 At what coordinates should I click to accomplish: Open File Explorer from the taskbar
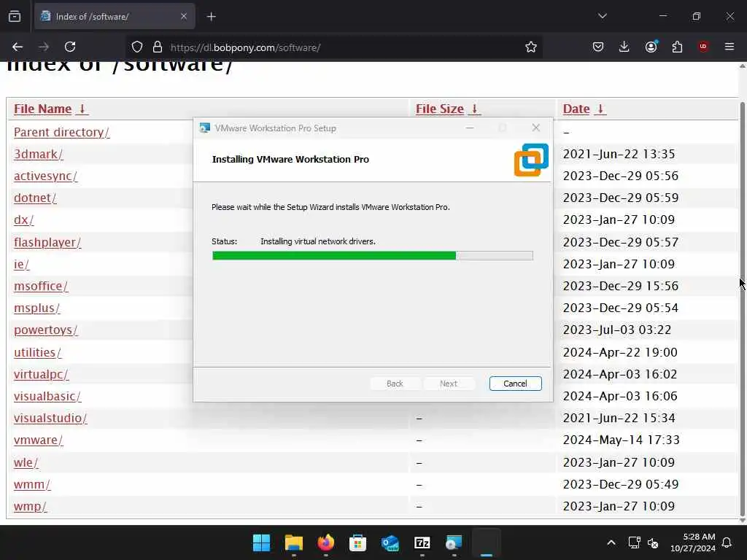pos(293,542)
